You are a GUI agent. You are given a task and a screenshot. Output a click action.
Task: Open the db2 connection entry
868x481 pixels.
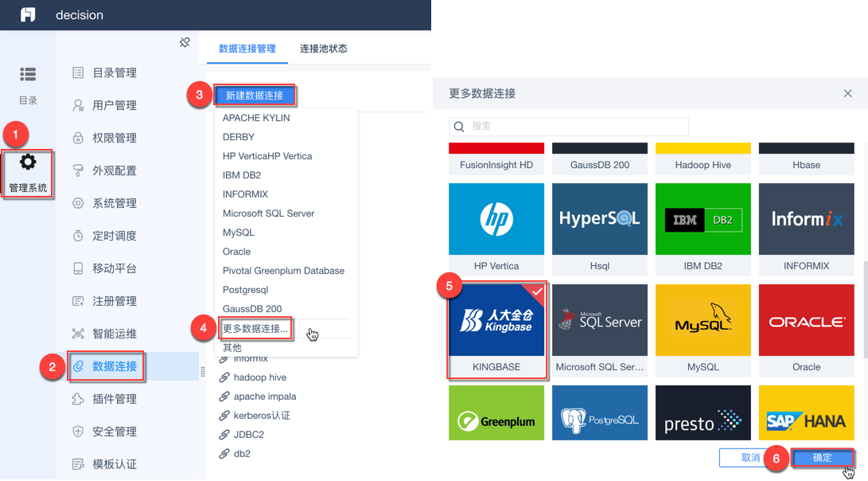pos(235,454)
